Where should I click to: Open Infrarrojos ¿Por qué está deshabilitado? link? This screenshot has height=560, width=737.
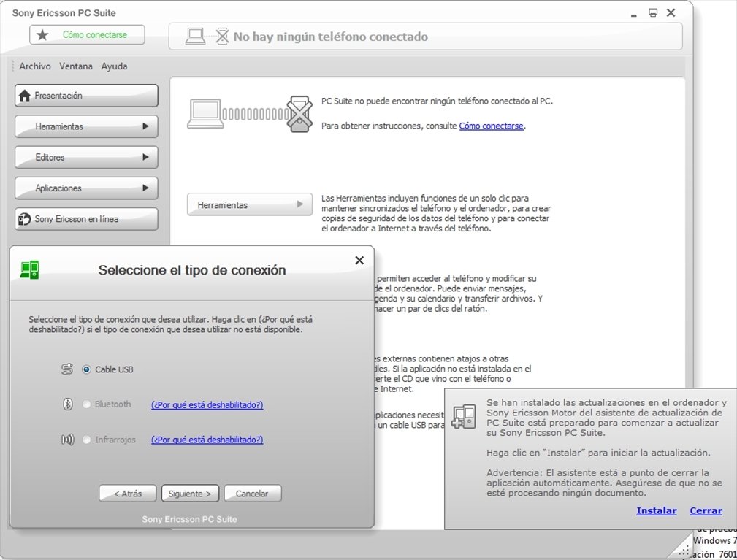tap(207, 440)
